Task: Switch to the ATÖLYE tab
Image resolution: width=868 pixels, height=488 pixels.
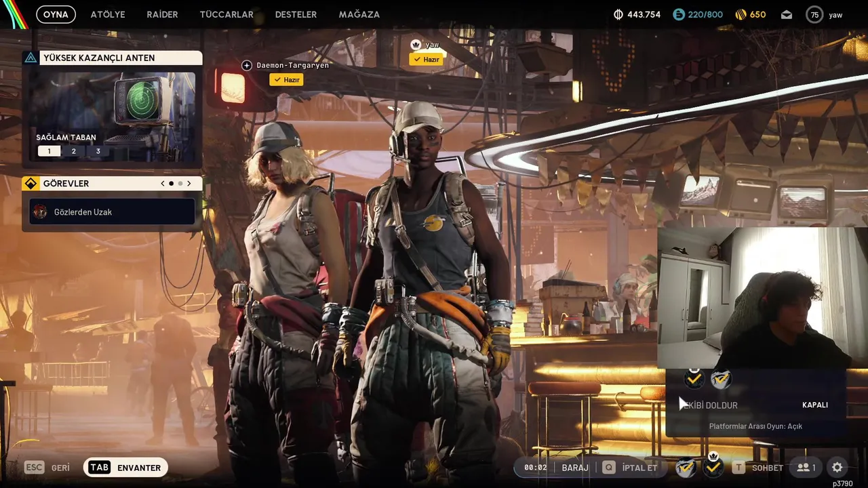Action: click(108, 14)
